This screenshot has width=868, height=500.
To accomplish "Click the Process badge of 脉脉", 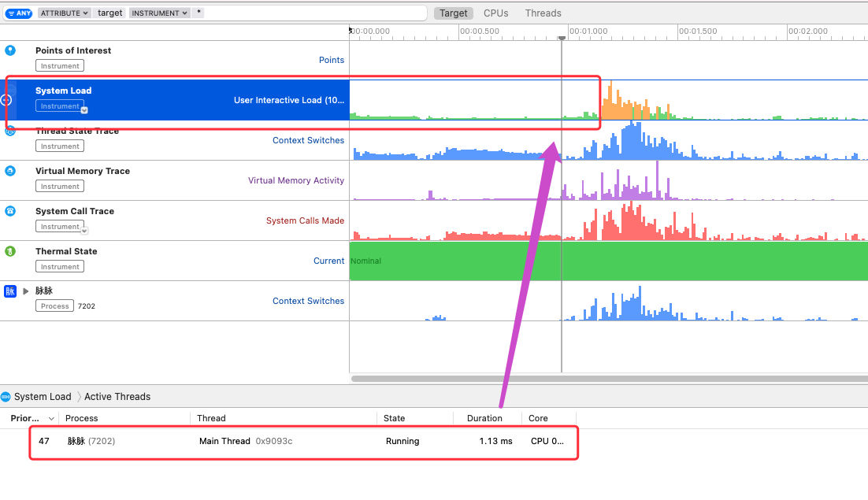I will coord(55,306).
